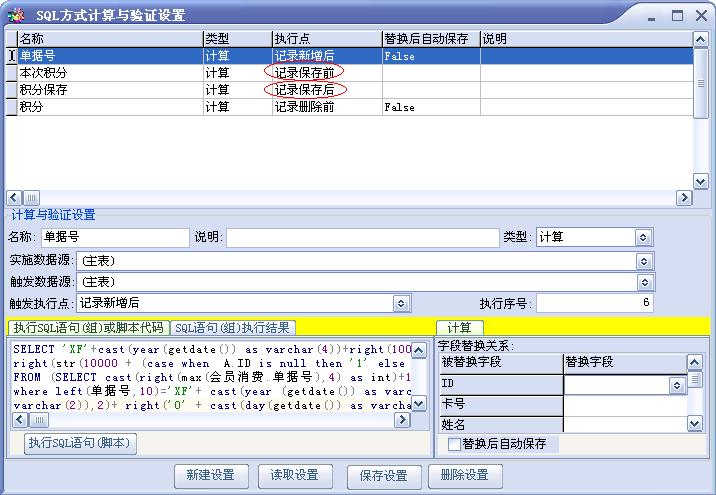Close the SQL settings window
Screen dimensions: 716x495
pos(701,16)
